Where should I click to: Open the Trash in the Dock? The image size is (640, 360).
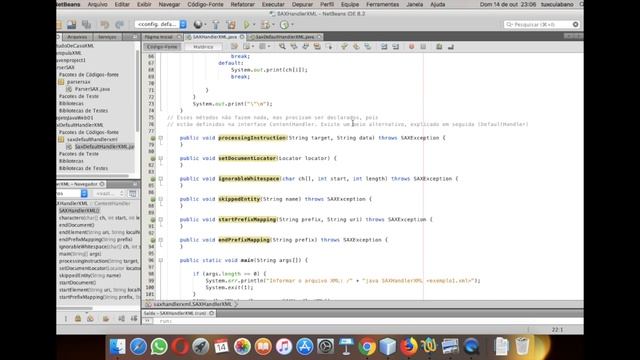522,347
